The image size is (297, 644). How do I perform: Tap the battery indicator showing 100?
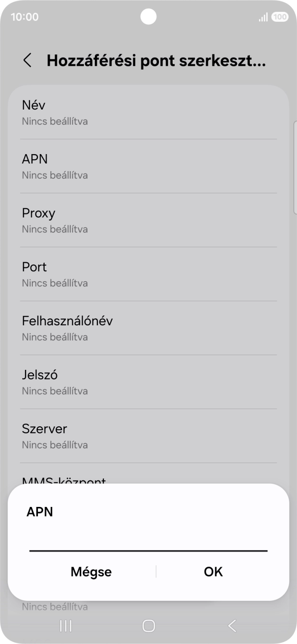click(x=280, y=17)
